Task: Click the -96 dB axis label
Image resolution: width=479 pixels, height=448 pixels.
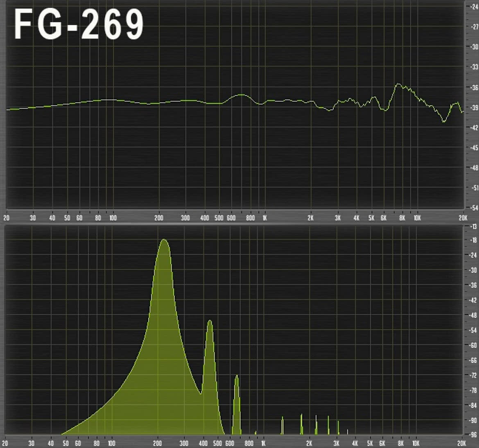Action: tap(473, 434)
